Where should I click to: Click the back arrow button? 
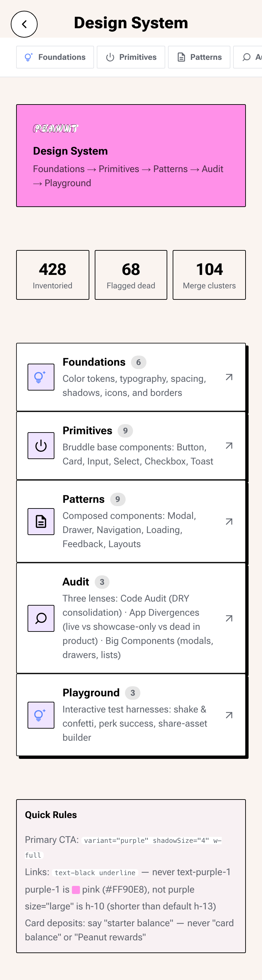pyautogui.click(x=24, y=24)
